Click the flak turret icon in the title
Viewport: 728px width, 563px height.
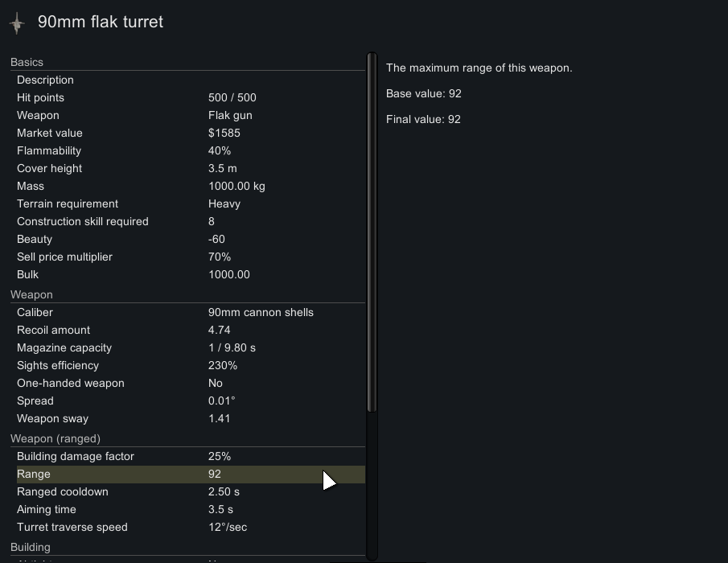click(x=17, y=23)
